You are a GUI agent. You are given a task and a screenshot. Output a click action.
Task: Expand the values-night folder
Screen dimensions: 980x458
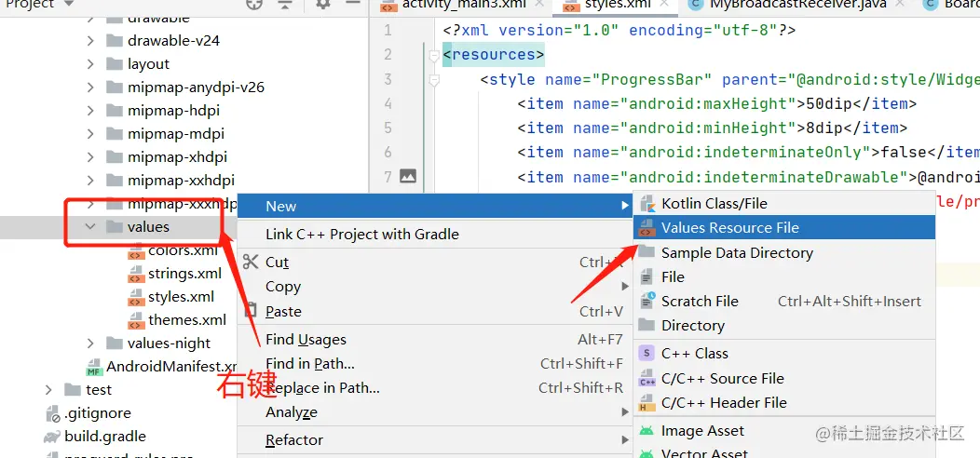click(90, 343)
